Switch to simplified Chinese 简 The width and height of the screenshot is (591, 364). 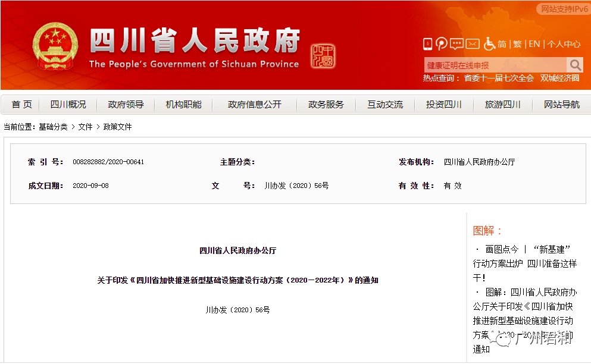tap(502, 44)
